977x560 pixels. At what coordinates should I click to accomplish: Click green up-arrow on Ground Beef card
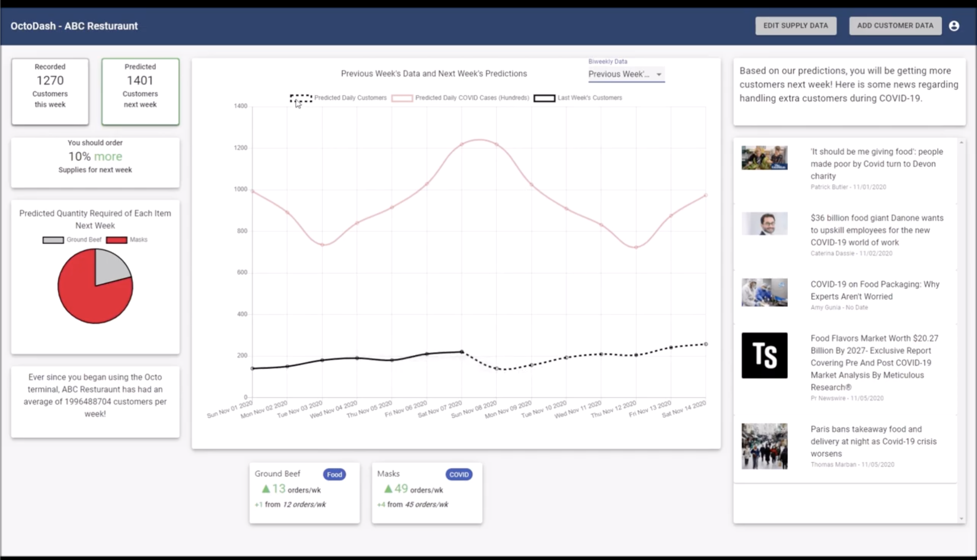266,489
